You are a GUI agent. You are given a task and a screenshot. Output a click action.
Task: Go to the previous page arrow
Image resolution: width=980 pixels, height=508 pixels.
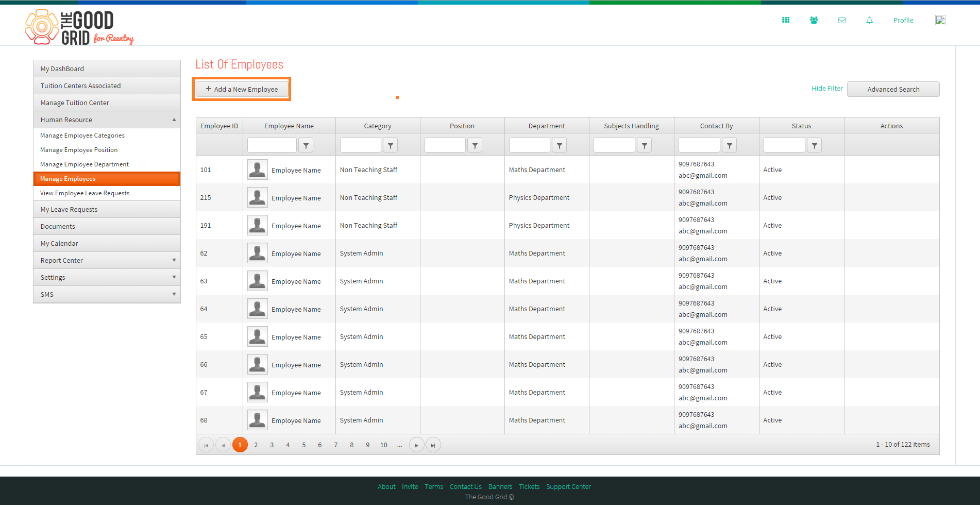tap(223, 445)
